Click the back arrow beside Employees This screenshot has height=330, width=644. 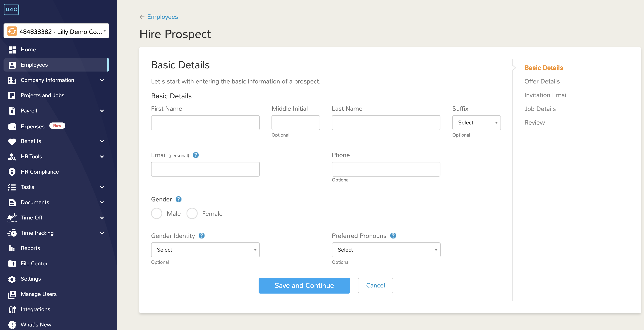point(142,17)
